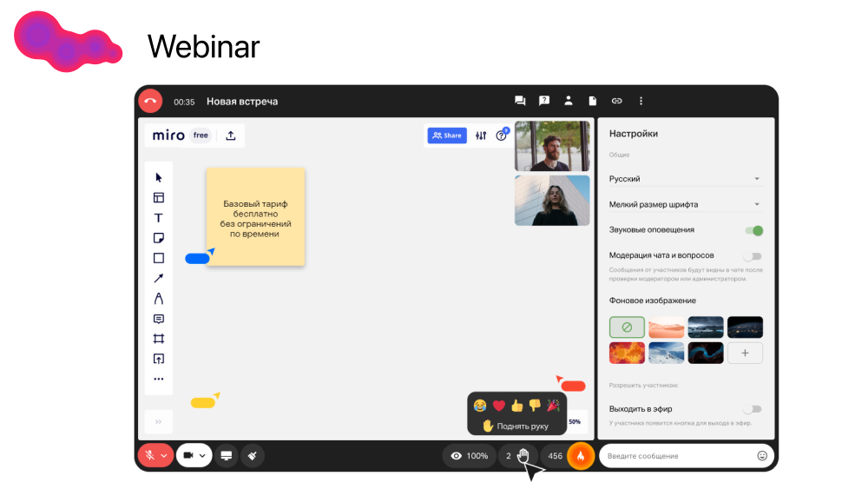This screenshot has width=868, height=489.
Task: Choose Поднять руку in reactions popup
Action: (516, 426)
